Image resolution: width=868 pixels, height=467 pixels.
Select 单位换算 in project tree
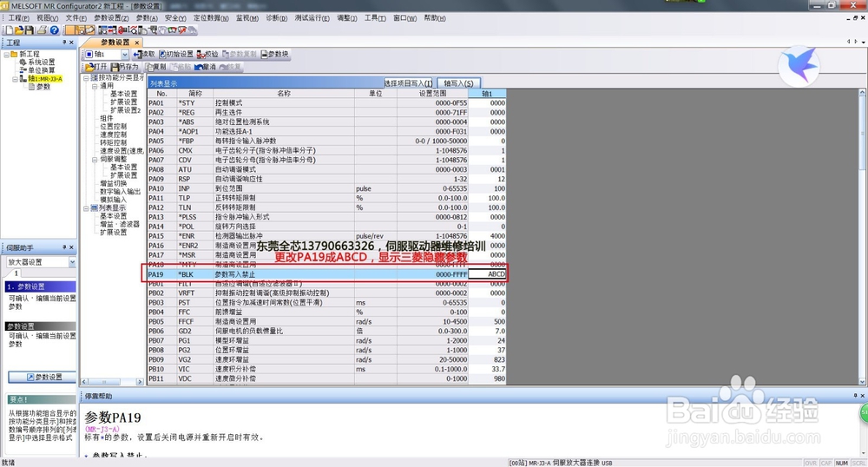click(x=42, y=70)
